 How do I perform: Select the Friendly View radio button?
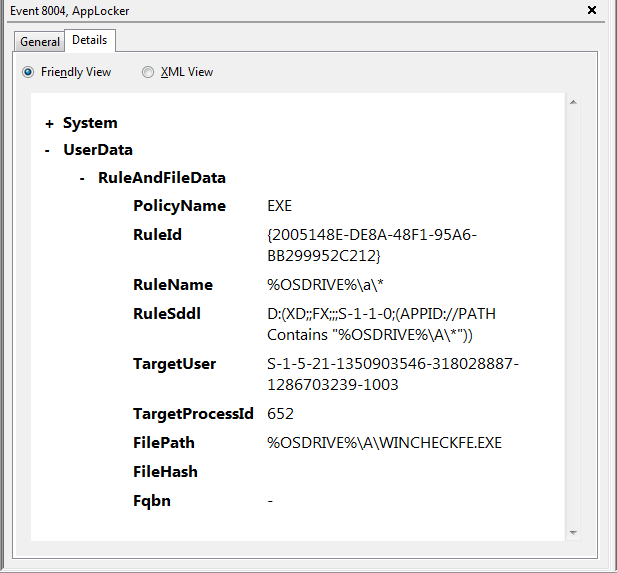(29, 72)
